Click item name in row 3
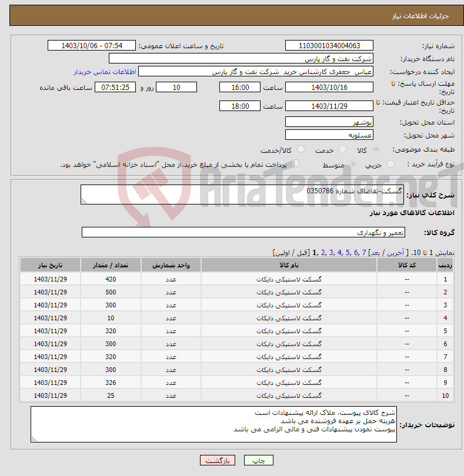The width and height of the screenshot is (464, 476). click(x=289, y=305)
